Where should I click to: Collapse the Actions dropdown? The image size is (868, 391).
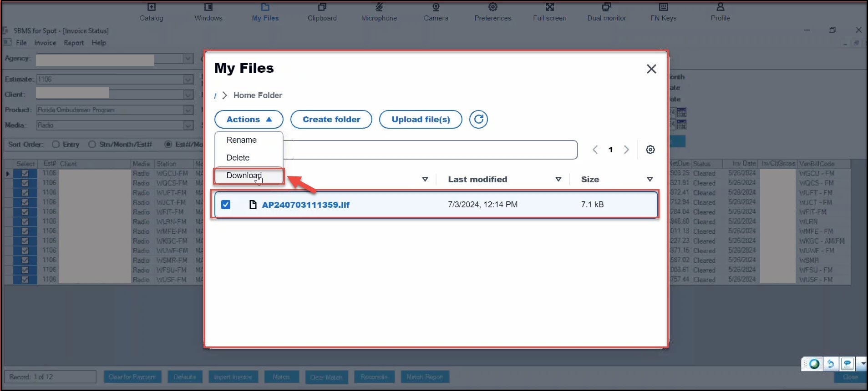(249, 119)
